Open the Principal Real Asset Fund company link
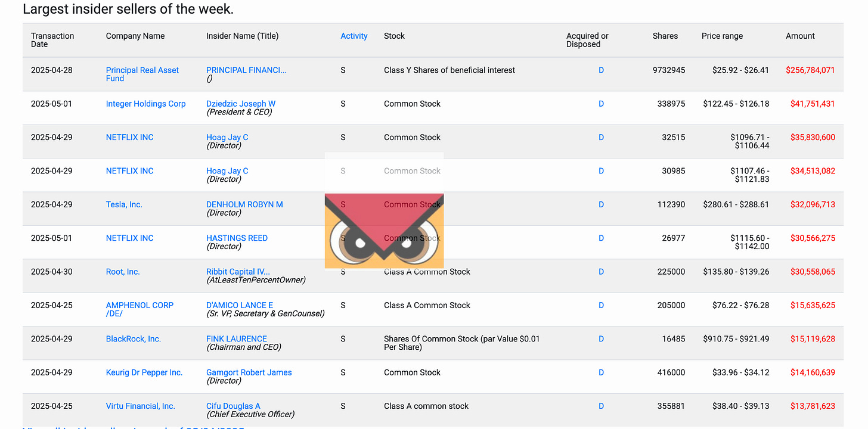 [142, 74]
